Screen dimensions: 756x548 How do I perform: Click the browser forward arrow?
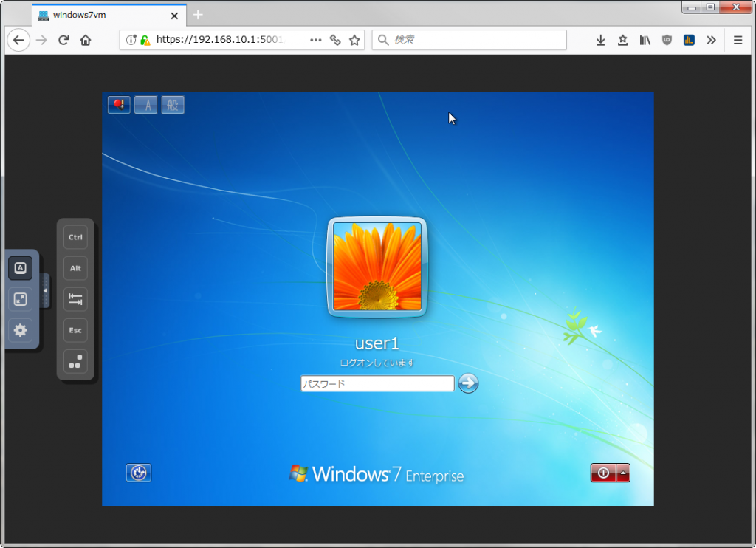click(42, 40)
